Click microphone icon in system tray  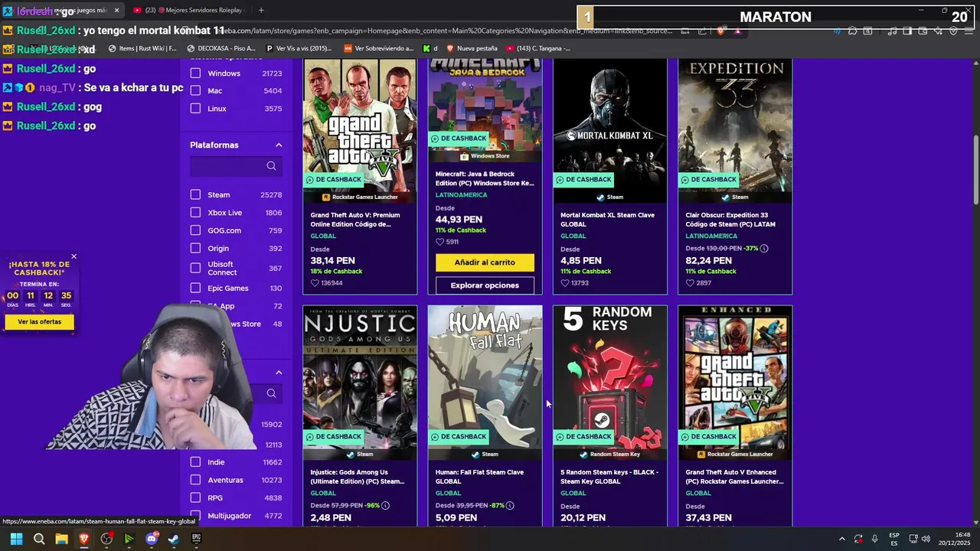click(x=874, y=539)
